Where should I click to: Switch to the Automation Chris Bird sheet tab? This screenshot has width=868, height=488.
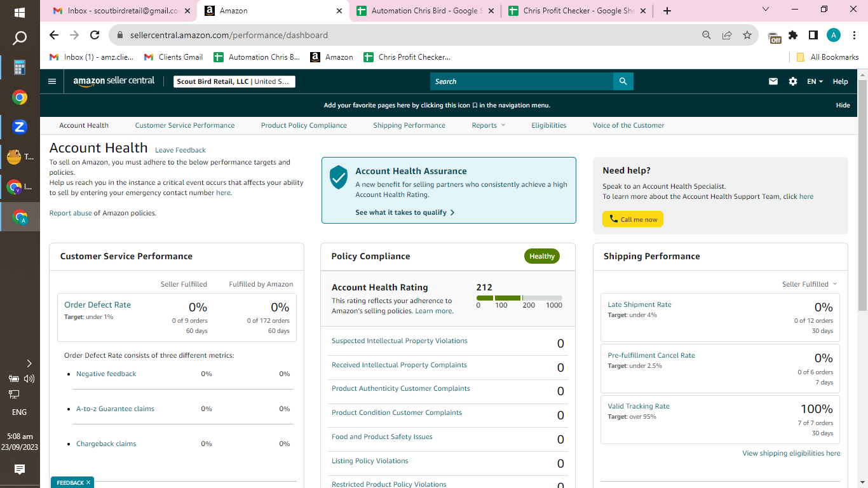(424, 11)
